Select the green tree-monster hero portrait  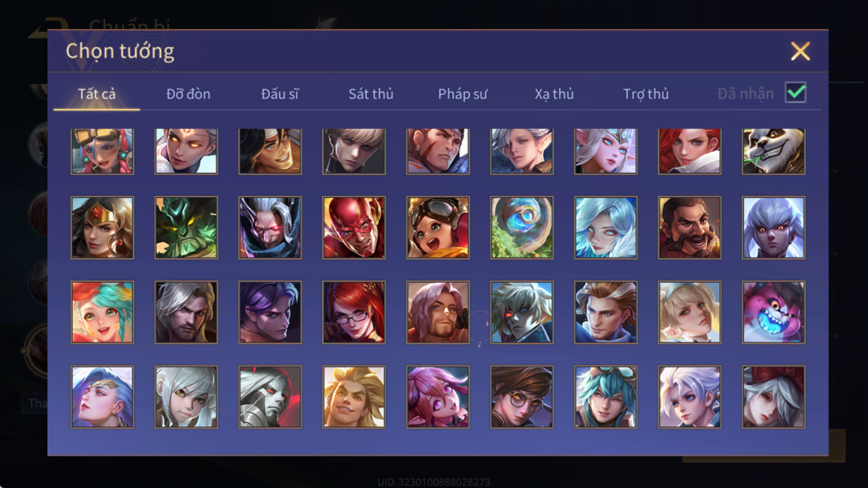pyautogui.click(x=186, y=228)
